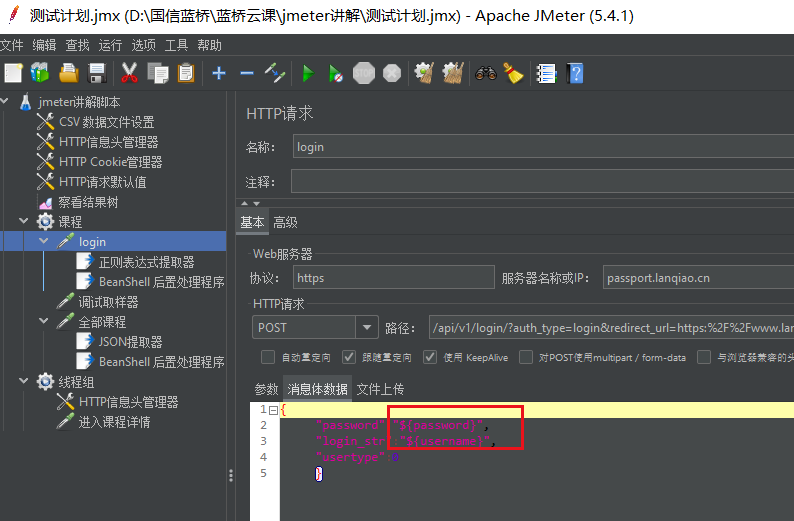Image resolution: width=794 pixels, height=521 pixels.
Task: Click the Clear All double-broom icon
Action: [453, 73]
